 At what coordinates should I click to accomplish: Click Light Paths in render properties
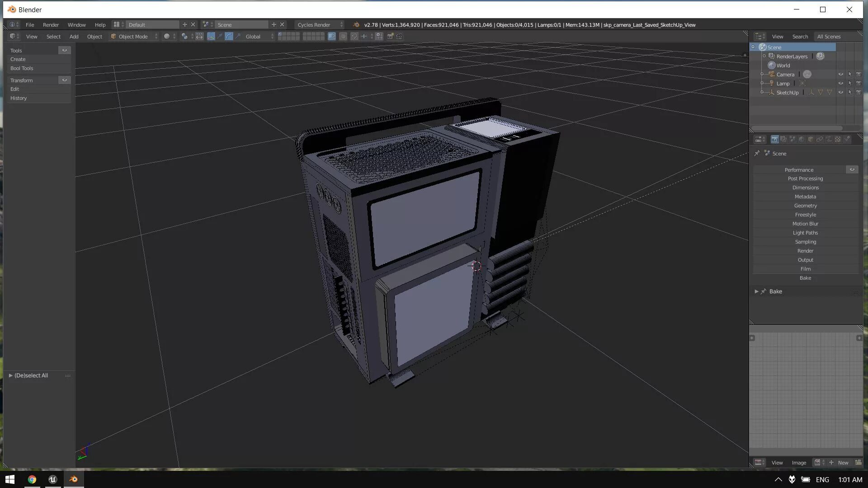tap(805, 233)
